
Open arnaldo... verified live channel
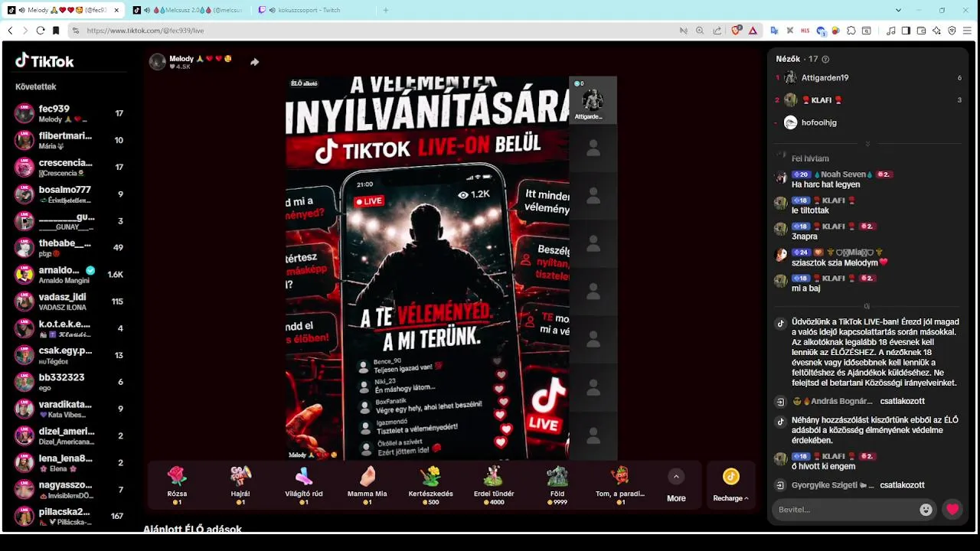70,275
